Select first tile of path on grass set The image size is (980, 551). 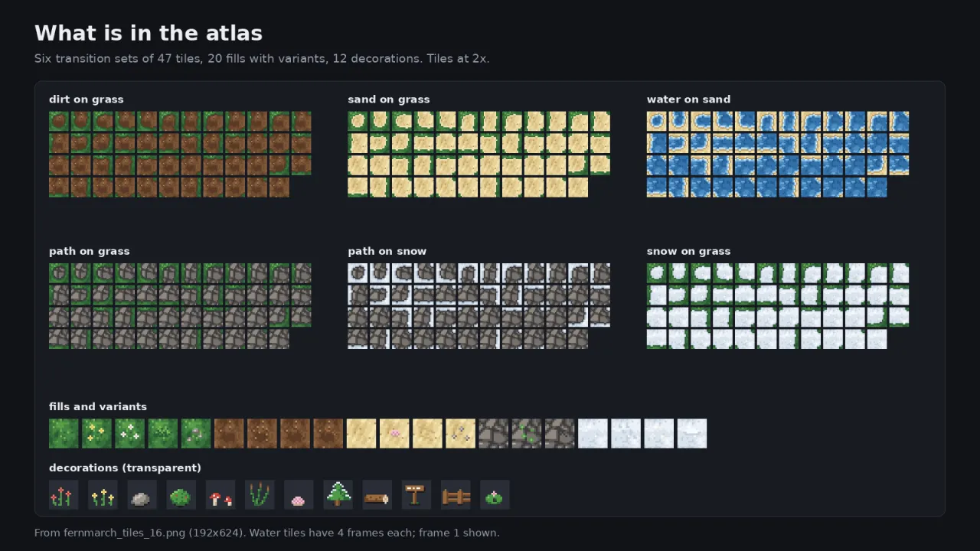(59, 272)
